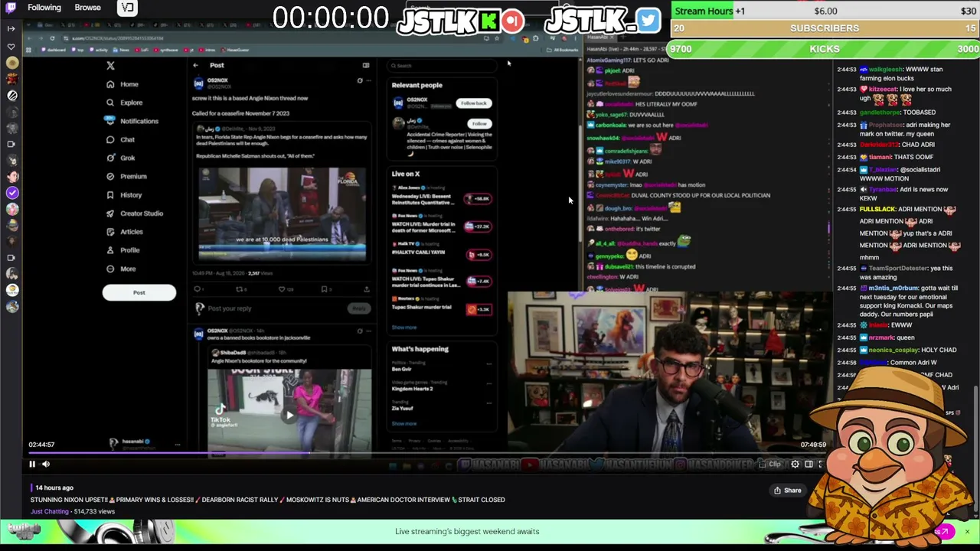Screen dimensions: 980x551
Task: Follow back OS2NOX in Relevant people
Action: click(473, 103)
